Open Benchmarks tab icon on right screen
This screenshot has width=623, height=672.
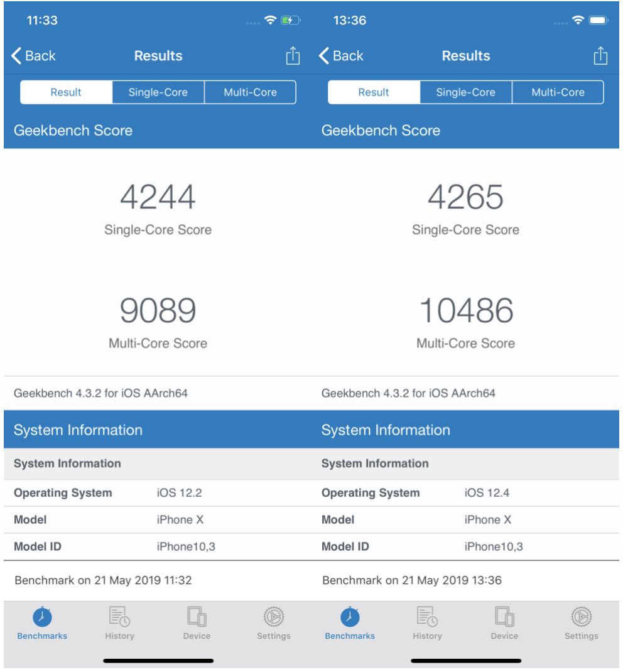(350, 617)
